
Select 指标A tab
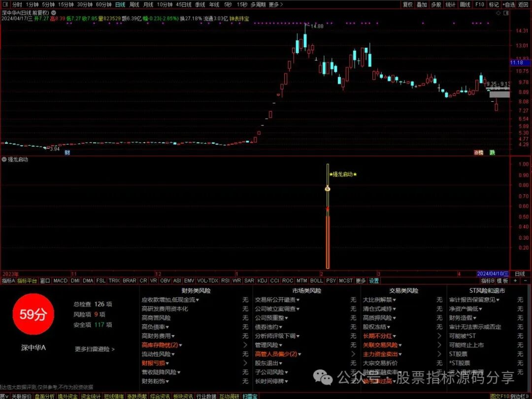8,281
